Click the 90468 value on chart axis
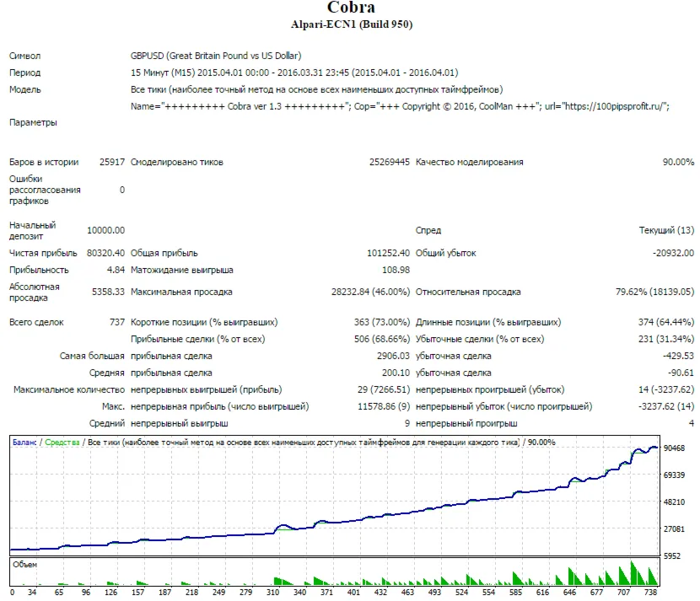 pyautogui.click(x=674, y=448)
